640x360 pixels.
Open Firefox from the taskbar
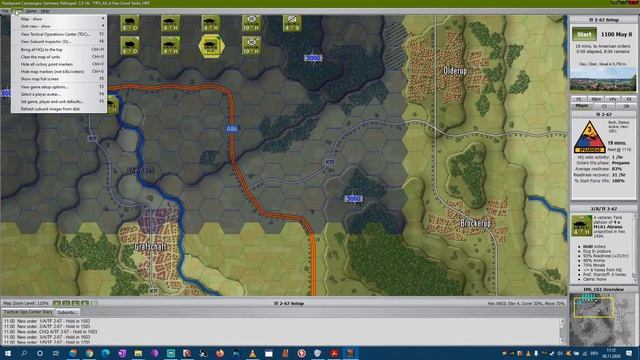pos(220,353)
